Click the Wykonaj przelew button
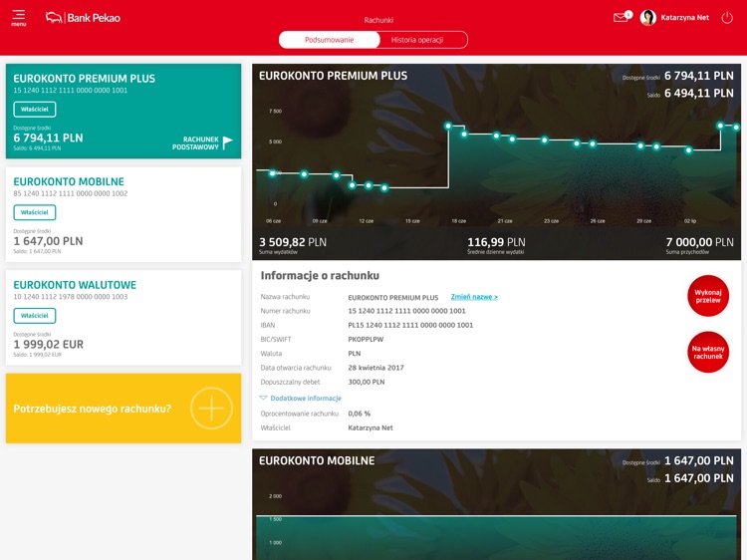This screenshot has height=560, width=747. point(708,296)
